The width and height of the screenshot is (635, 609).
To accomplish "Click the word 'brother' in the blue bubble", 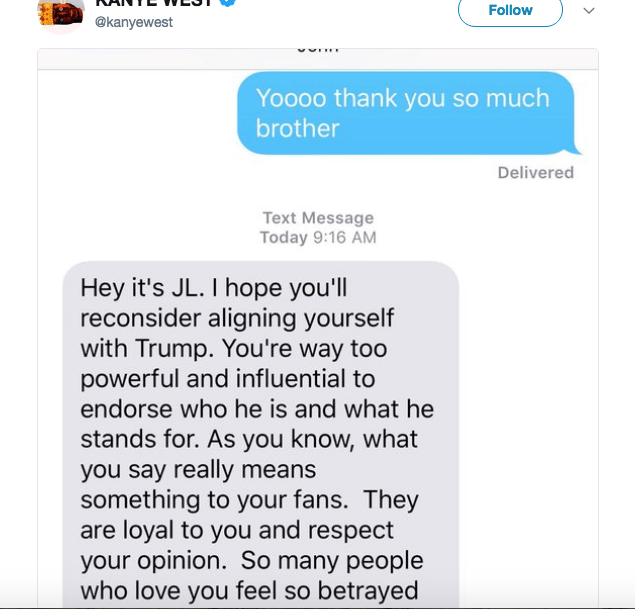I will 298,128.
